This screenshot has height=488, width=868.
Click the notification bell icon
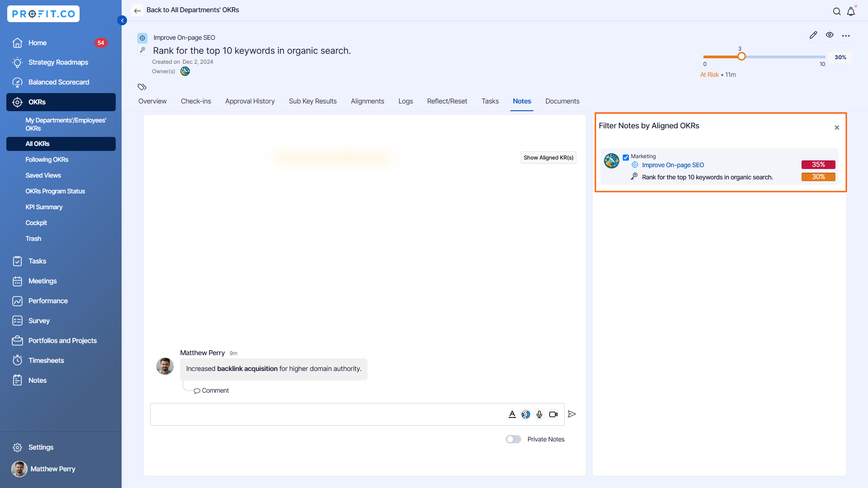coord(851,11)
